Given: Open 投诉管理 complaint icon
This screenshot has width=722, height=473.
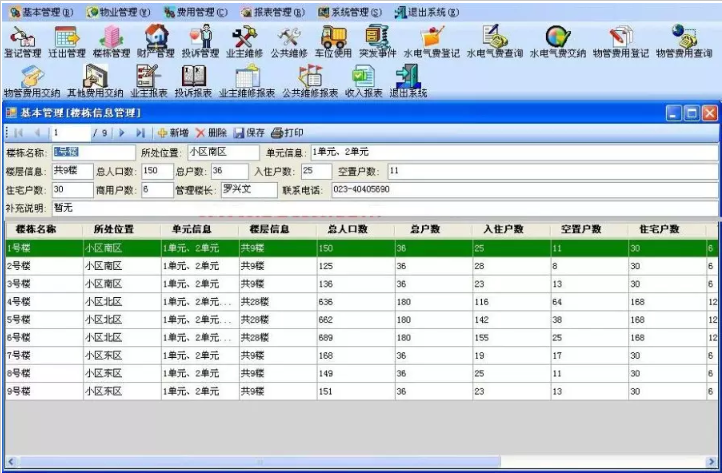Looking at the screenshot, I should pyautogui.click(x=200, y=41).
